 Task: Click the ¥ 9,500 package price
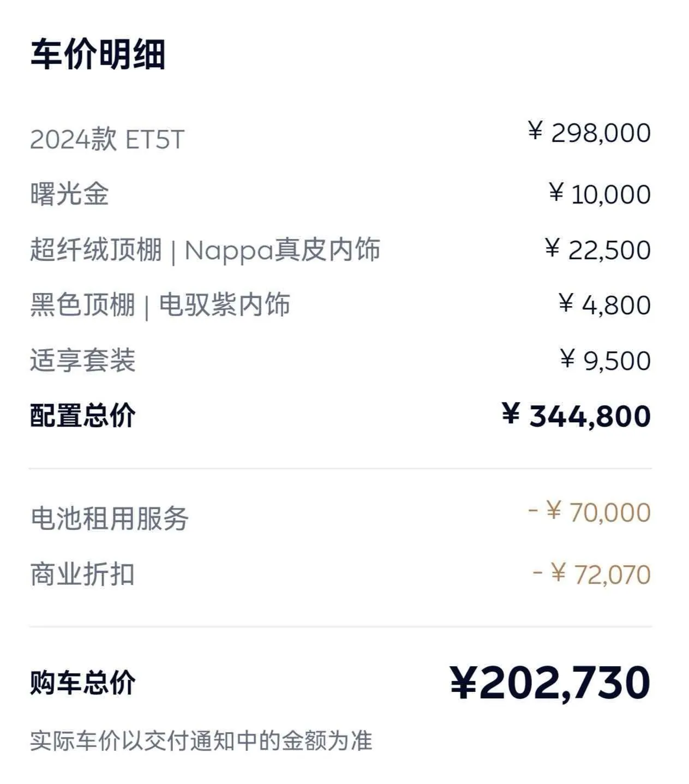pyautogui.click(x=606, y=360)
